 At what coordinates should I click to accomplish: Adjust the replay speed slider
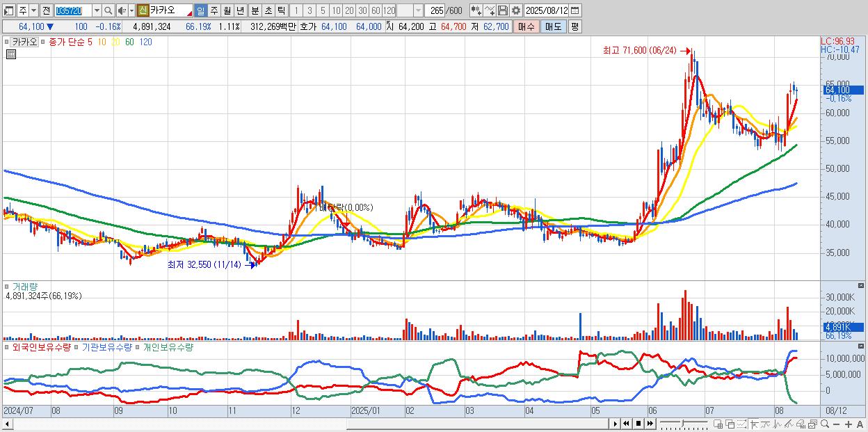pyautogui.click(x=684, y=423)
